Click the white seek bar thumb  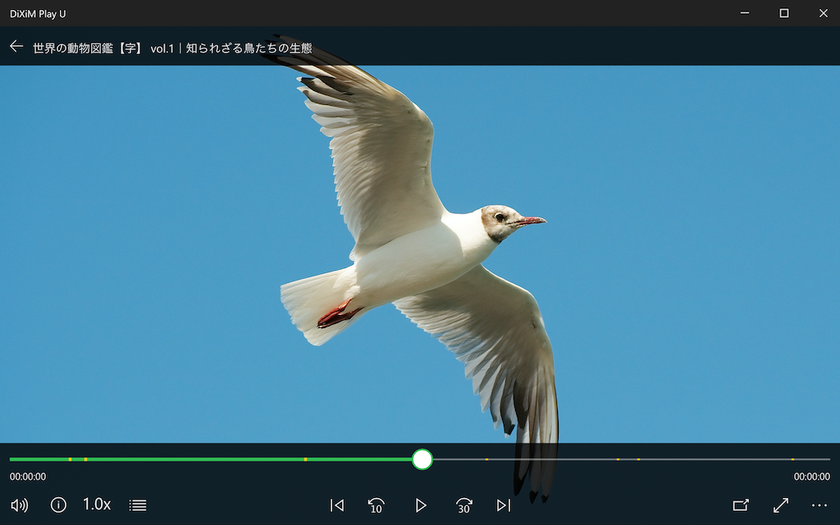423,460
